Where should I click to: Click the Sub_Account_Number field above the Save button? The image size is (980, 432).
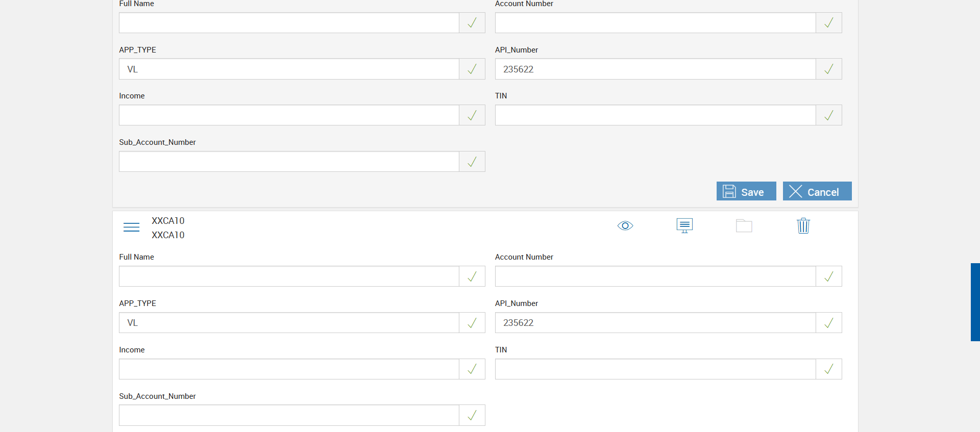point(289,162)
